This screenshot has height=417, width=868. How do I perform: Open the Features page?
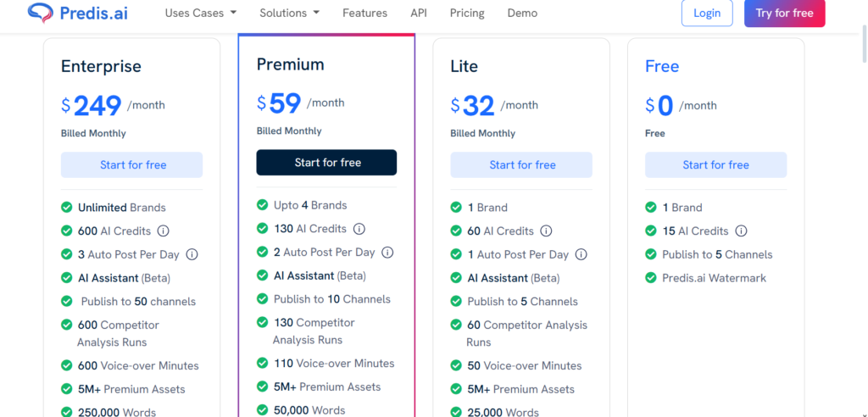tap(364, 13)
